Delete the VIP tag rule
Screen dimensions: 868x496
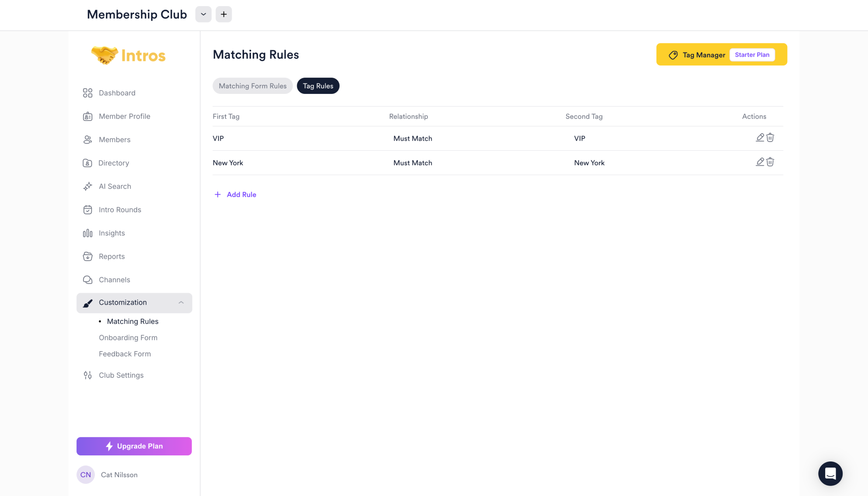pos(770,138)
